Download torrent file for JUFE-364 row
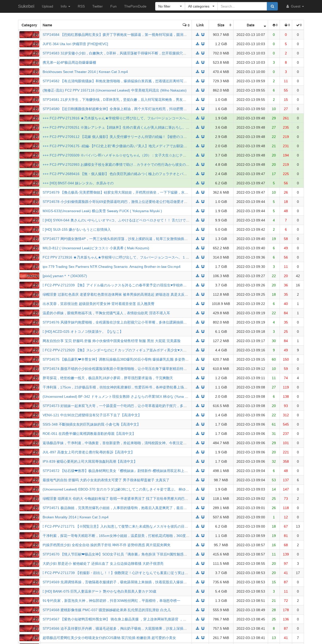This screenshot has height=644, width=322. pos(197,44)
